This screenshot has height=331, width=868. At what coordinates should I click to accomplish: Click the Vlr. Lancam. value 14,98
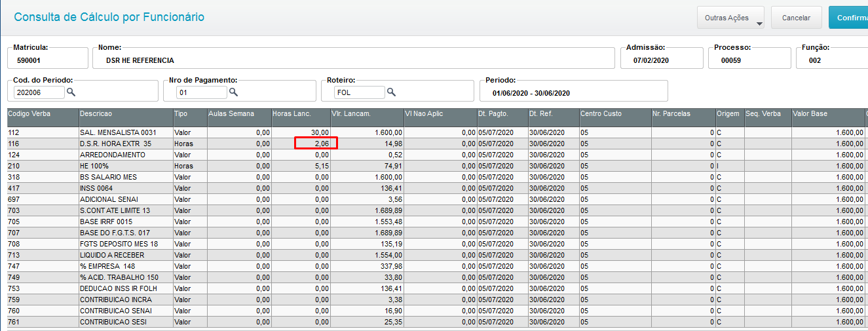pyautogui.click(x=392, y=144)
